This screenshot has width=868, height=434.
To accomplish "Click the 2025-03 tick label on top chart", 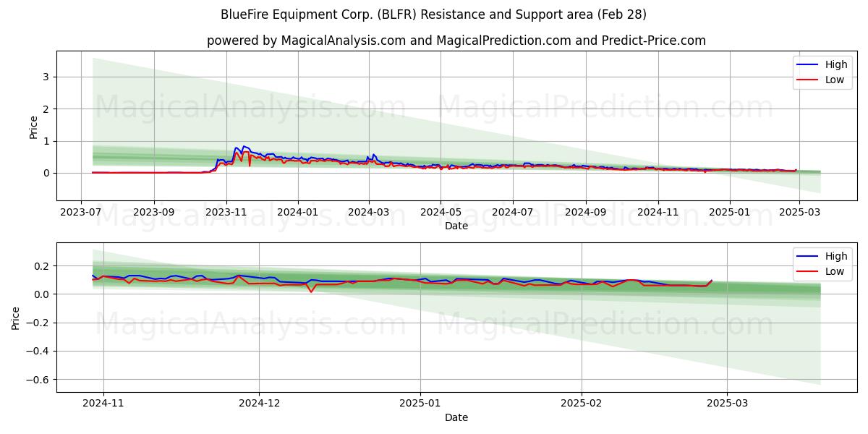I will (799, 213).
